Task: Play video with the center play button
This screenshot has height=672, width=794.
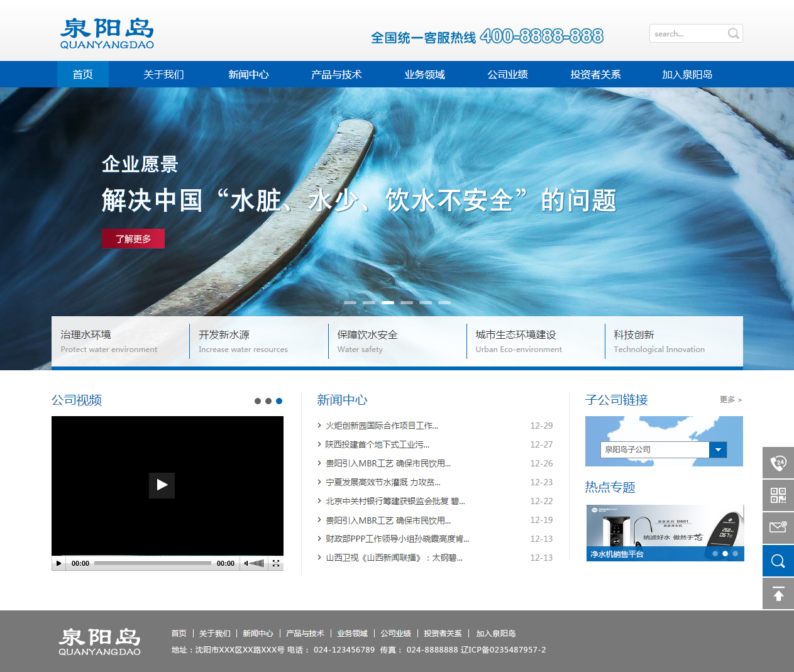Action: click(162, 485)
